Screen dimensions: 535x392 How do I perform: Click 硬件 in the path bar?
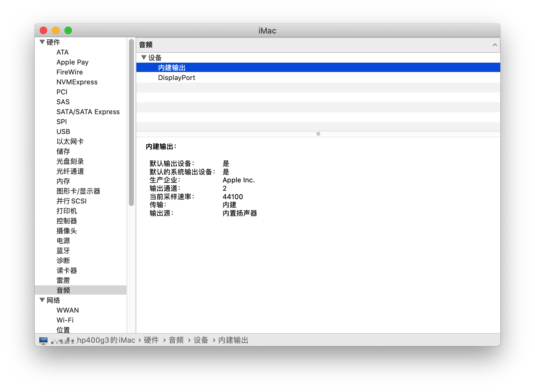pos(151,340)
